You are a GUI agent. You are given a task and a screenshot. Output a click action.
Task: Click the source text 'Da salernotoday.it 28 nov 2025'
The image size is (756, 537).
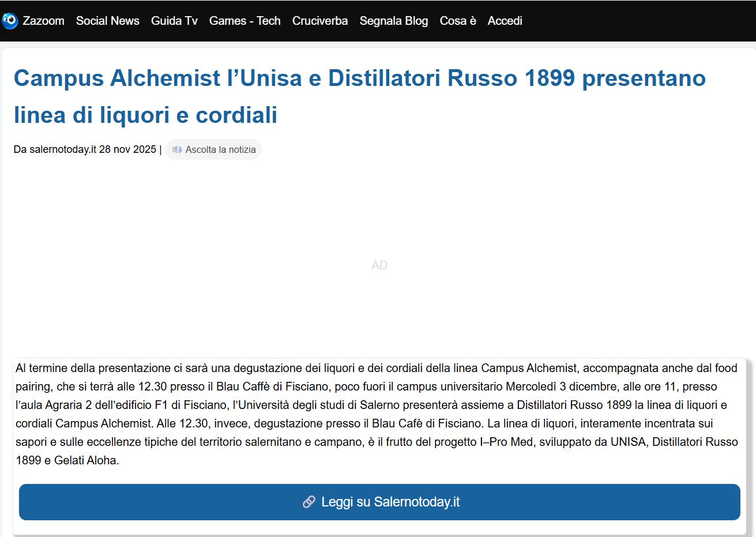(x=85, y=149)
